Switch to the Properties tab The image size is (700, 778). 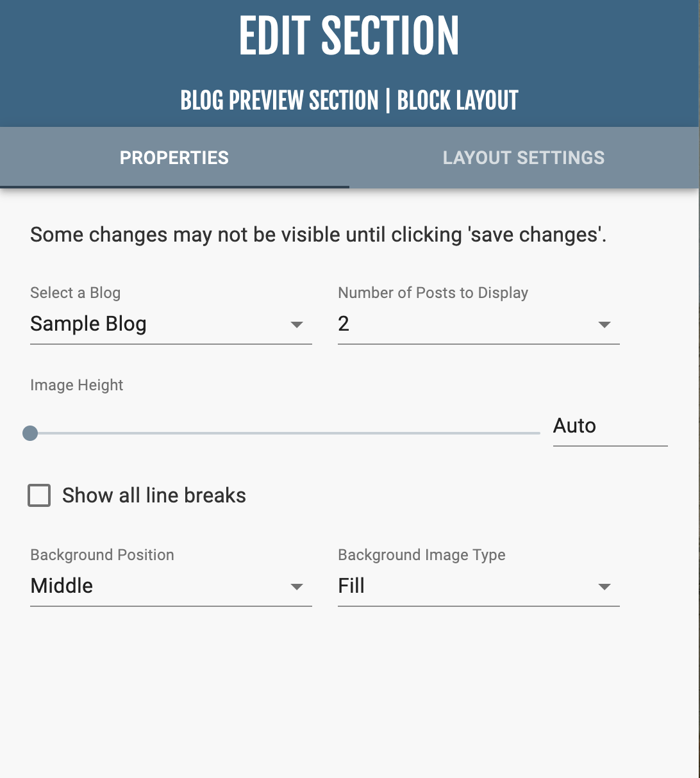pyautogui.click(x=174, y=158)
